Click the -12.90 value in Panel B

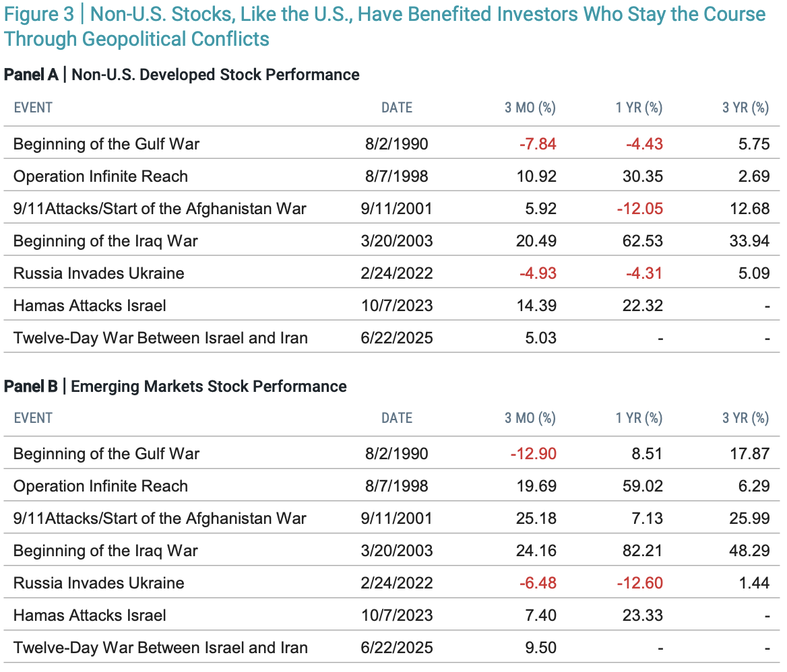pos(534,454)
